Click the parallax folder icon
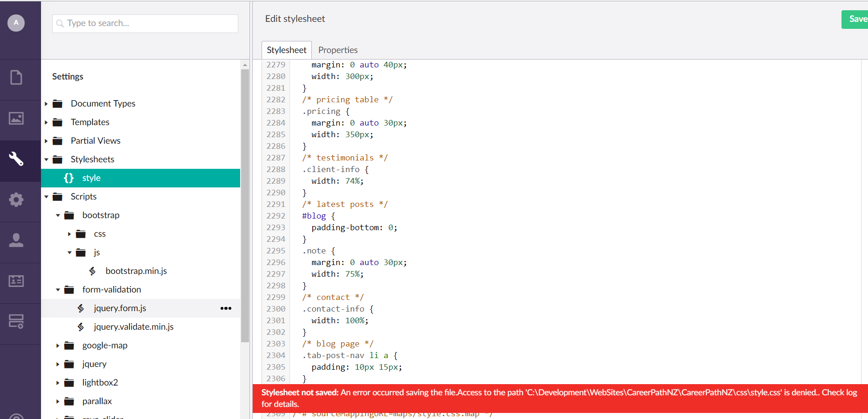 pyautogui.click(x=69, y=401)
